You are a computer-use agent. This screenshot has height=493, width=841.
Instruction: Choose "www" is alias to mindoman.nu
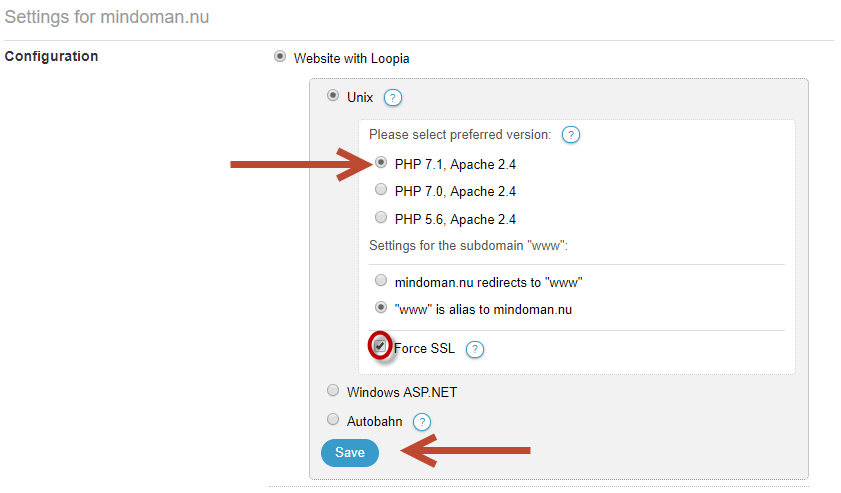coord(381,307)
